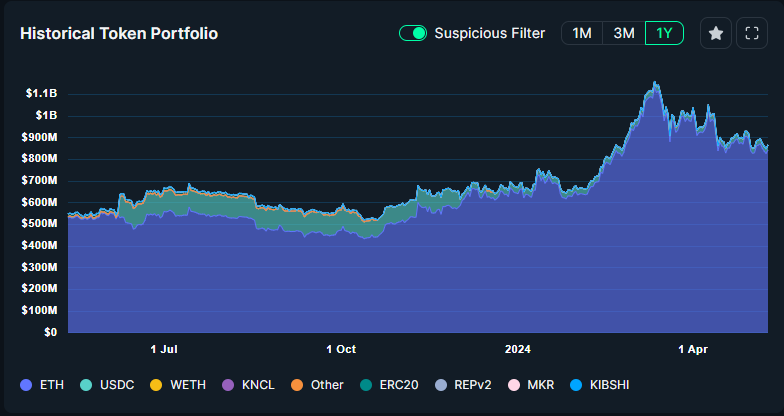Click the Suspicious Filter label text
Image resolution: width=784 pixels, height=416 pixels.
(489, 33)
